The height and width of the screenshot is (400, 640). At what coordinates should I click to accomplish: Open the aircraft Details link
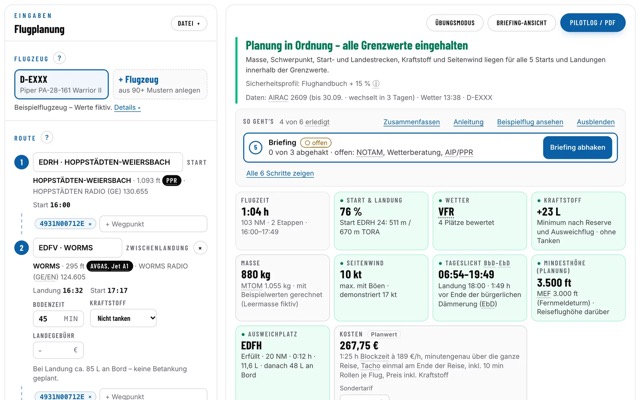click(127, 108)
